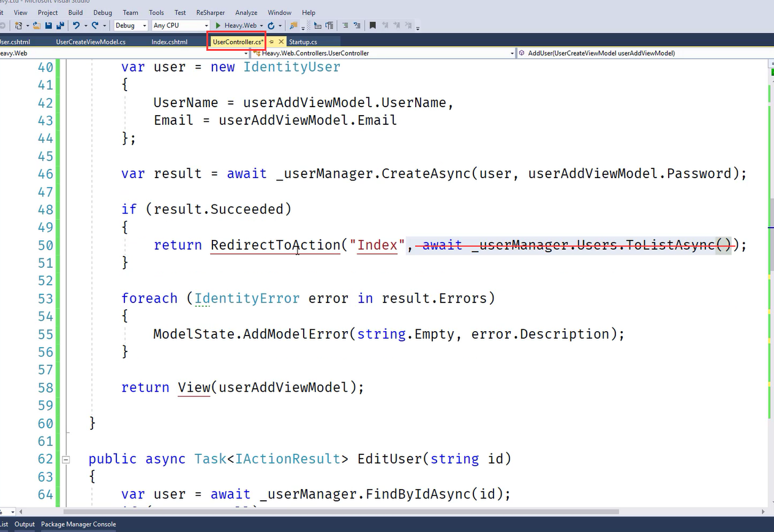The height and width of the screenshot is (532, 774).
Task: Click the New Project toolbar icon
Action: pyautogui.click(x=18, y=26)
